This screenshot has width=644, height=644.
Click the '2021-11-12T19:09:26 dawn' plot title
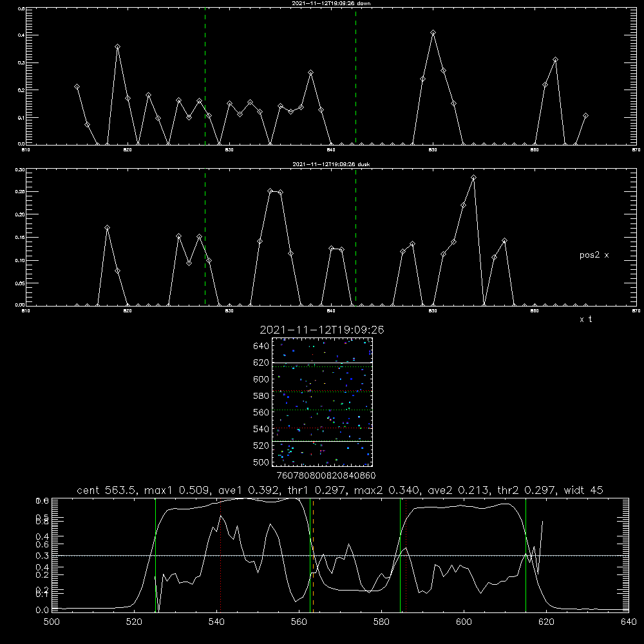click(x=331, y=3)
